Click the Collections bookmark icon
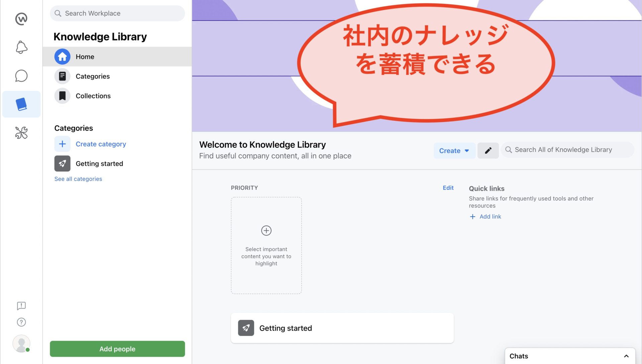Screen dimensions: 642x364 coord(63,96)
